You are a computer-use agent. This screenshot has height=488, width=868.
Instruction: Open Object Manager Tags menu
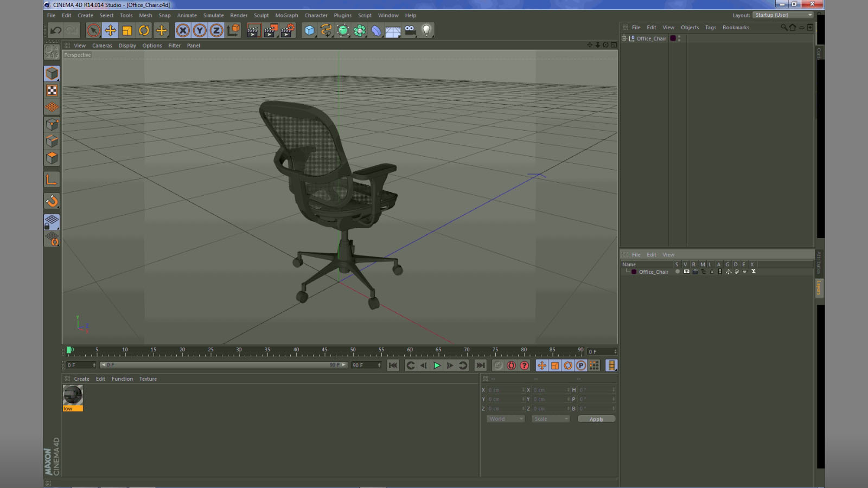[711, 27]
